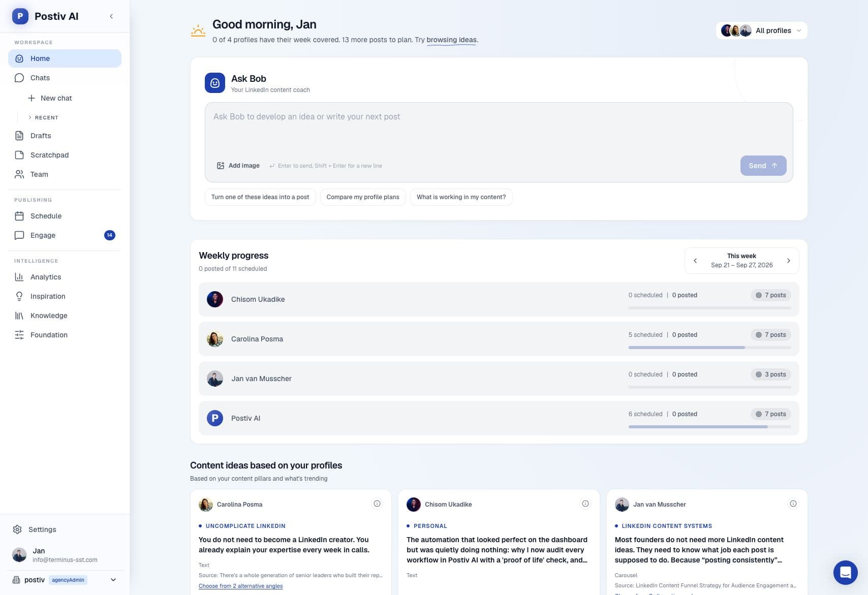Choose 'Turn one of these ideas into a post'
868x595 pixels.
[260, 197]
